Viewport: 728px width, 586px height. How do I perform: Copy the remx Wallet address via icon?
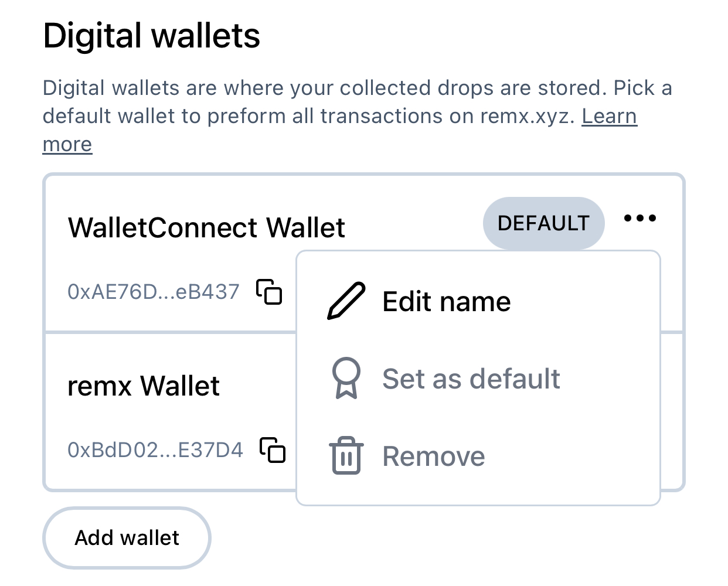[x=273, y=450]
